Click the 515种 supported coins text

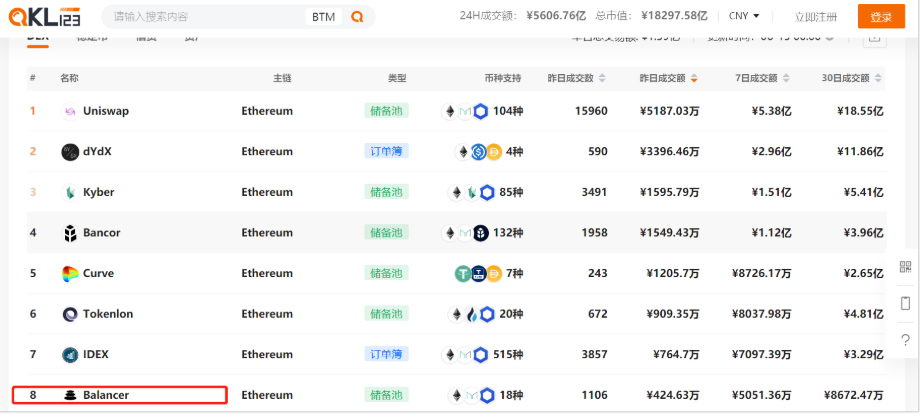tap(508, 354)
